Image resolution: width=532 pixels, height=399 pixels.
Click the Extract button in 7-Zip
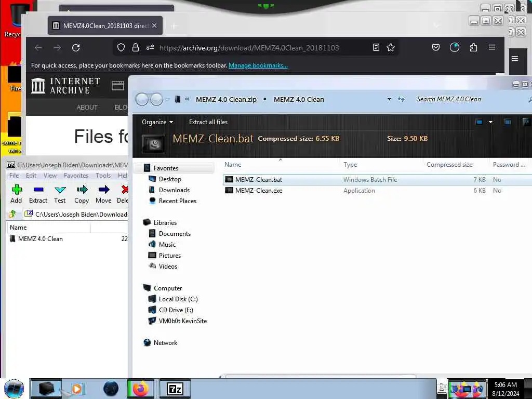38,194
